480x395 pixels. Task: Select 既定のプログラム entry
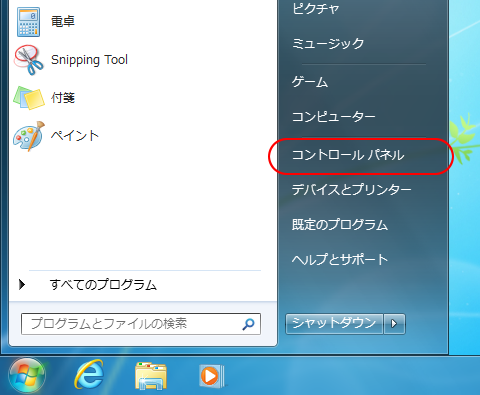pyautogui.click(x=340, y=225)
